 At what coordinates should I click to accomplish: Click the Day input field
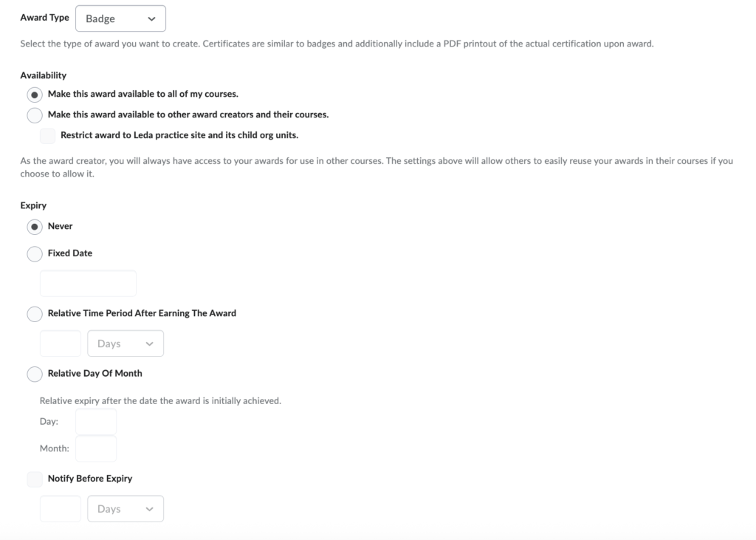pyautogui.click(x=96, y=422)
